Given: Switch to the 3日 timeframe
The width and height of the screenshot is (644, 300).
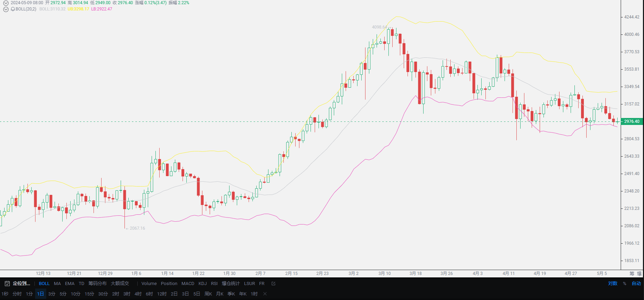Looking at the screenshot, I should pos(185,294).
